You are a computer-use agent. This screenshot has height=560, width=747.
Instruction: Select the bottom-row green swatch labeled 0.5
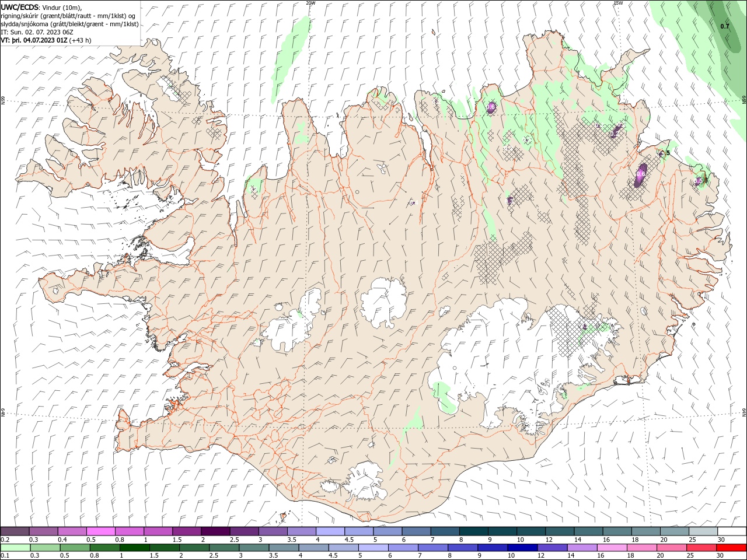(x=75, y=548)
